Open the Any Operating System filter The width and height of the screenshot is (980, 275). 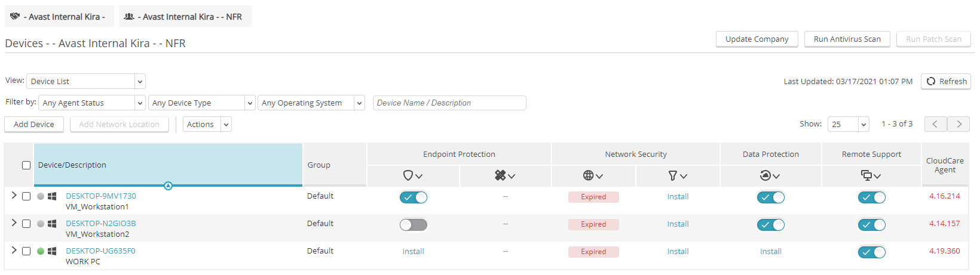coord(311,103)
